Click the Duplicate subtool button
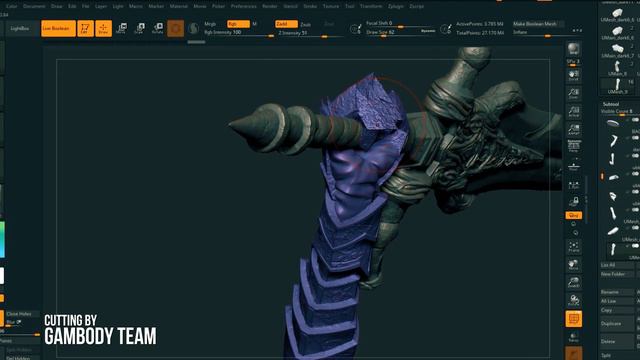Screen dimensions: 640x360 pos(617,324)
